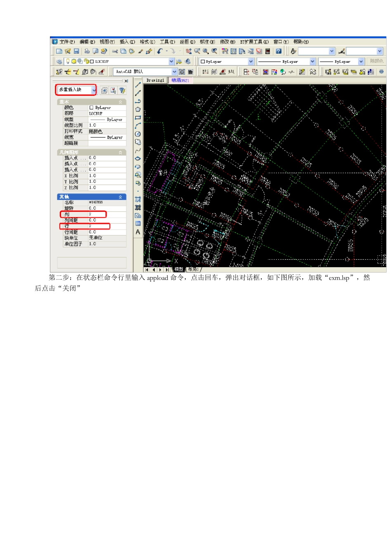
Task: Click the New drawing icon
Action: tap(59, 51)
